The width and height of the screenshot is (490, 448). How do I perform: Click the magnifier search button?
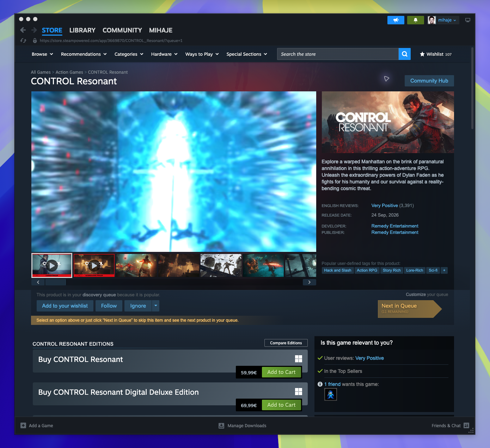405,54
